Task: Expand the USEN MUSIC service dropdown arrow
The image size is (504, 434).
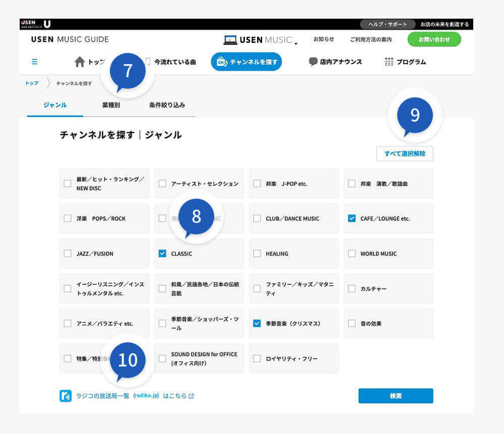Action: (296, 43)
